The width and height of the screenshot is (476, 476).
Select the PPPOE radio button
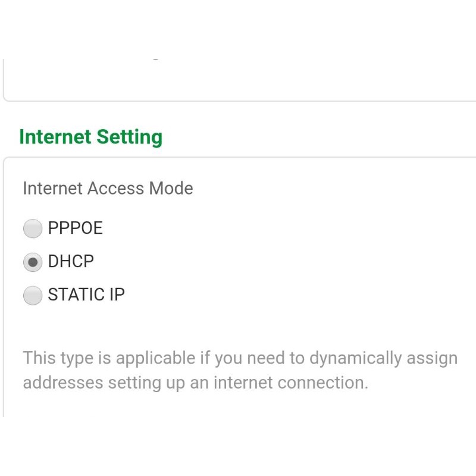coord(33,228)
